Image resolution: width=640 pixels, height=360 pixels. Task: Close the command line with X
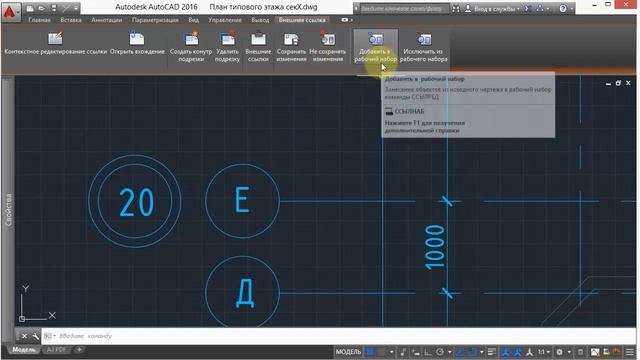(24, 336)
